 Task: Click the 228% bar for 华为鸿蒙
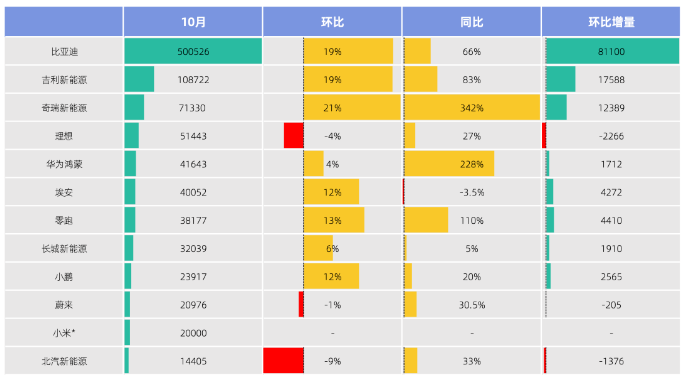tap(449, 164)
